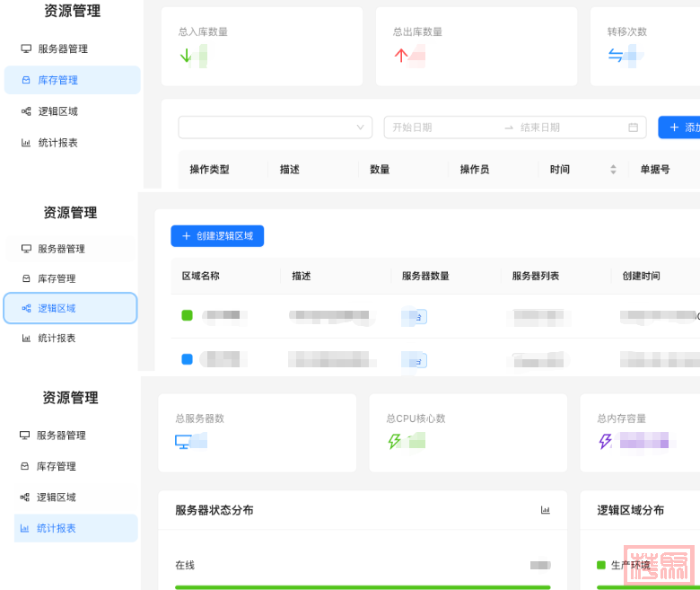
Task: Click the transfer arrows icon under 转移次数
Action: point(616,56)
